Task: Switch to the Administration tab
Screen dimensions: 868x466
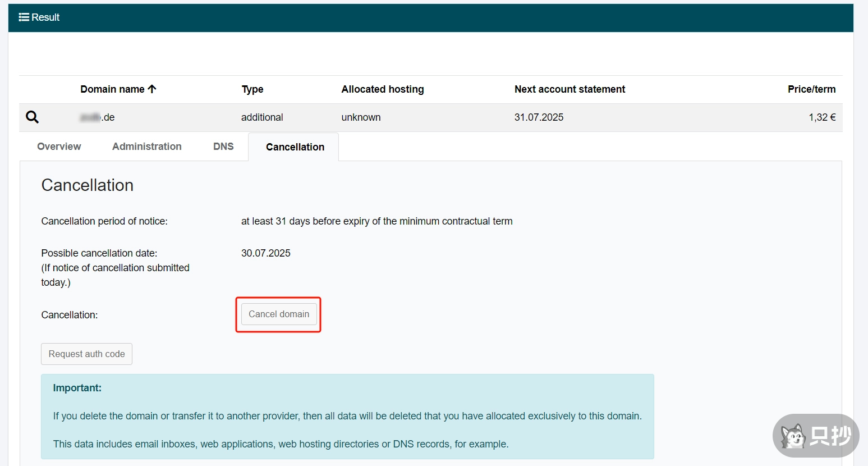Action: pyautogui.click(x=146, y=147)
